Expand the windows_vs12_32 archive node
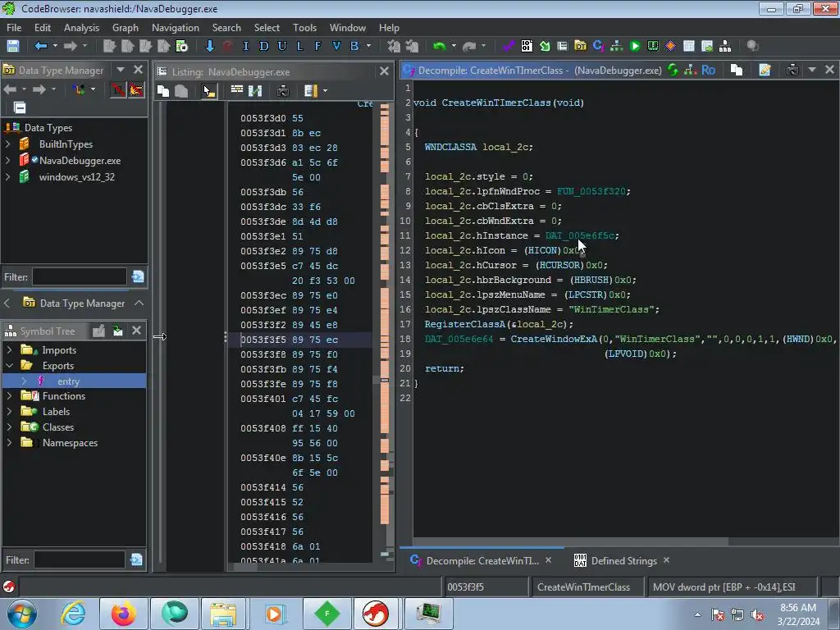Viewport: 840px width, 630px height. pyautogui.click(x=8, y=177)
